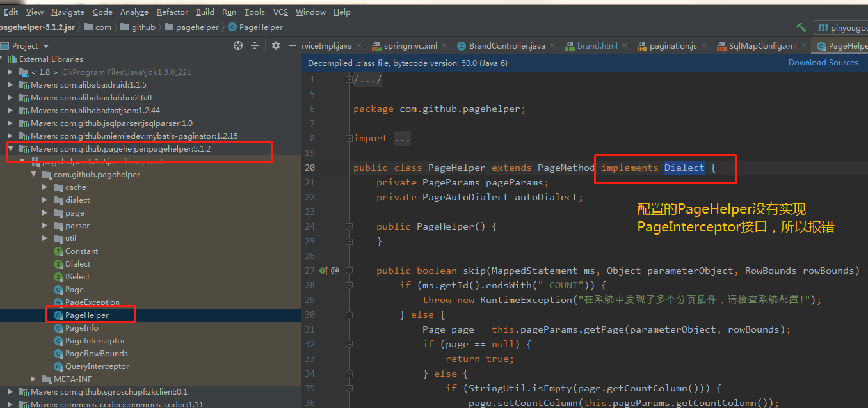Click the build project hammer icon
Viewport: 868px width, 408px height.
coord(801,27)
